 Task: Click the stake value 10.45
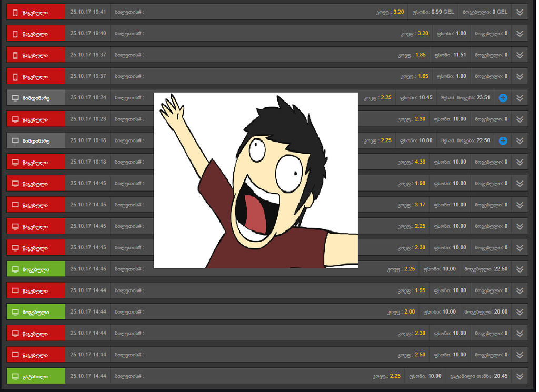425,97
